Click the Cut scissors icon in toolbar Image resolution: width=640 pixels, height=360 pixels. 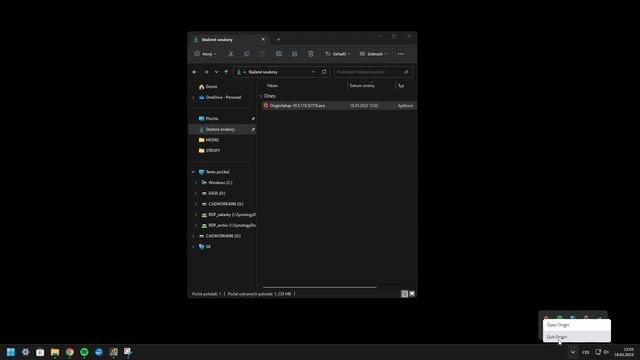click(x=231, y=54)
